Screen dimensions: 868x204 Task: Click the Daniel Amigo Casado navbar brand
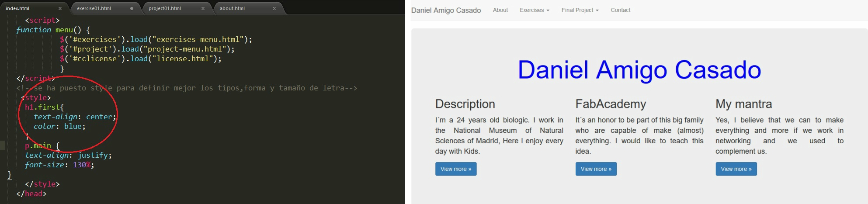point(446,10)
